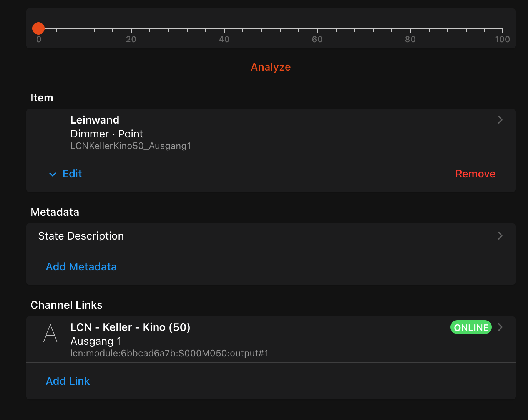Screen dimensions: 528x420
Task: Open the State Description metadata entry
Action: click(x=81, y=236)
